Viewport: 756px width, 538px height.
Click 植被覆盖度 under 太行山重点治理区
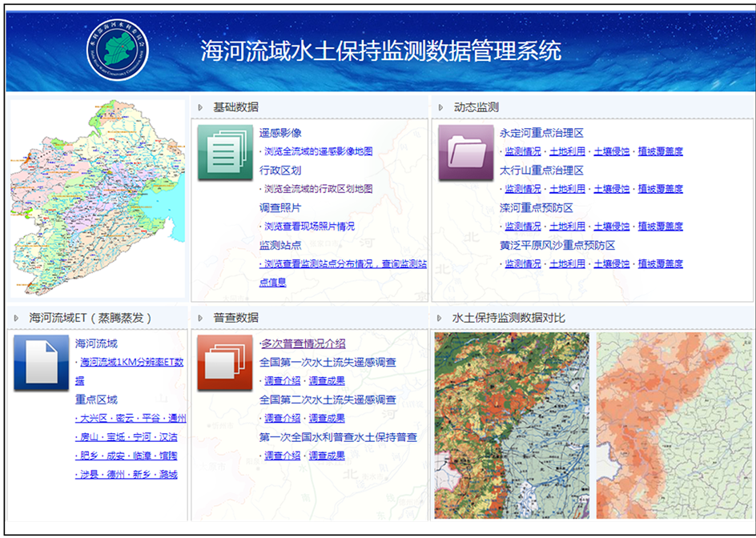click(x=660, y=189)
